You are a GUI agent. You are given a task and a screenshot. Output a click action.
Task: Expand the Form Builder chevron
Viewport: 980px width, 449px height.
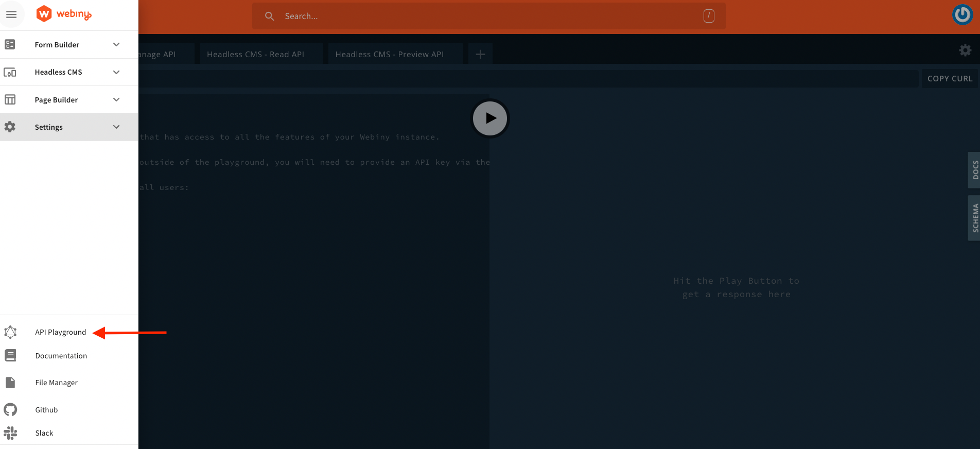(x=116, y=45)
